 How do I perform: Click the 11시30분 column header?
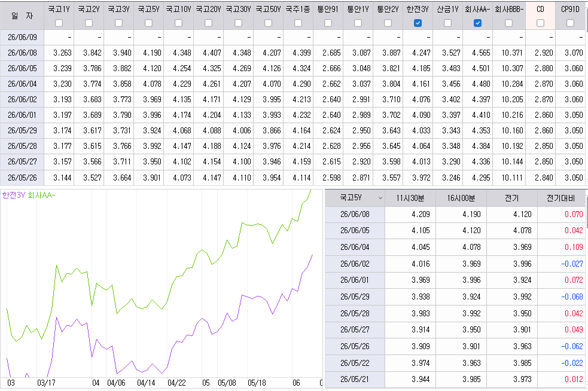pos(410,198)
